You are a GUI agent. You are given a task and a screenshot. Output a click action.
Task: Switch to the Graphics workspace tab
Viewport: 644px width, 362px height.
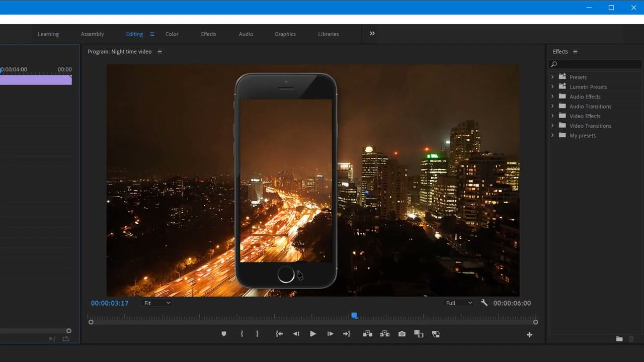coord(285,34)
